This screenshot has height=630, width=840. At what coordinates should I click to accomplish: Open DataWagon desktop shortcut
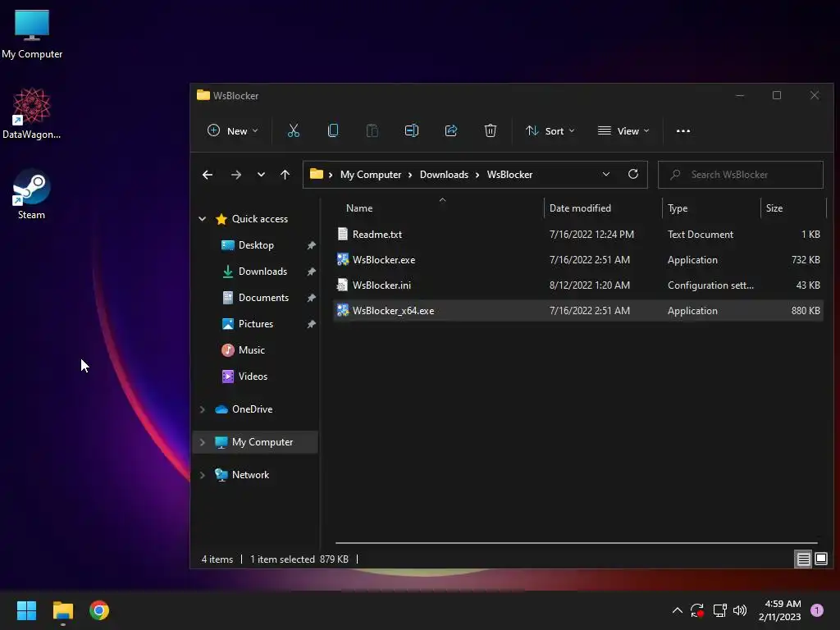[x=31, y=113]
